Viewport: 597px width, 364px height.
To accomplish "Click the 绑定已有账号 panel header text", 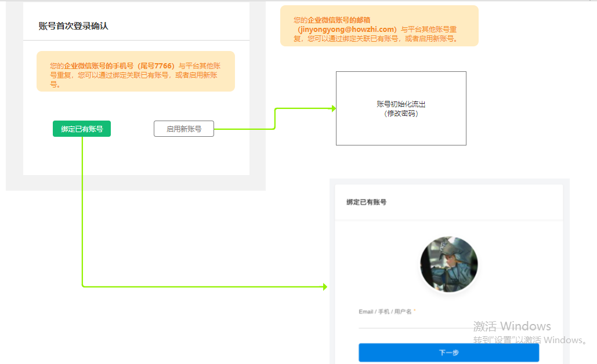I will [367, 202].
